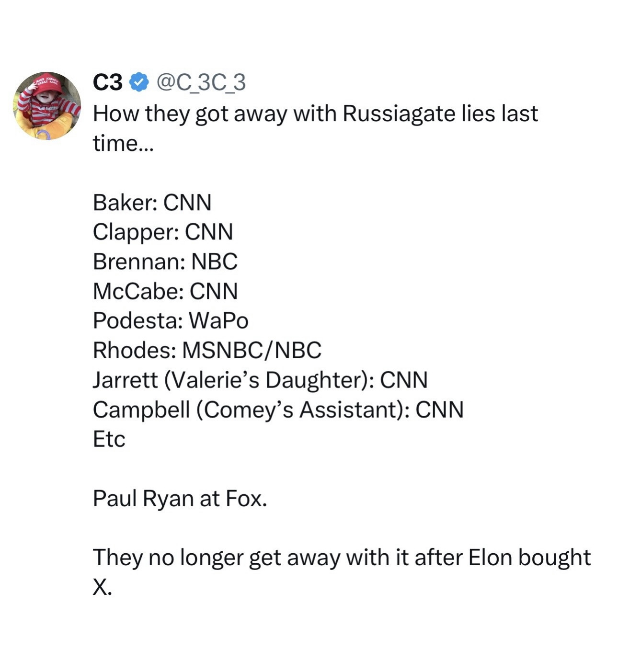Image resolution: width=618 pixels, height=672 pixels.
Task: Click the "Paul Ryan at Fox." sentence
Action: point(180,499)
